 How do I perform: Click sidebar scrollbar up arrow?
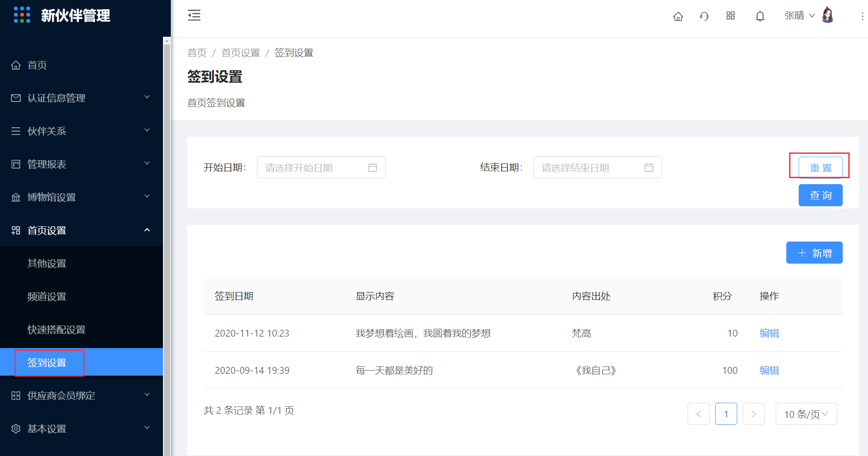pos(167,41)
